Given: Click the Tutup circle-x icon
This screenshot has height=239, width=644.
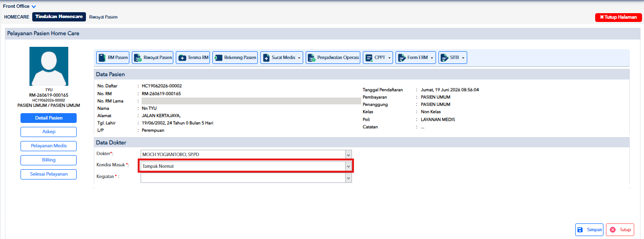Looking at the screenshot, I should coord(613,230).
